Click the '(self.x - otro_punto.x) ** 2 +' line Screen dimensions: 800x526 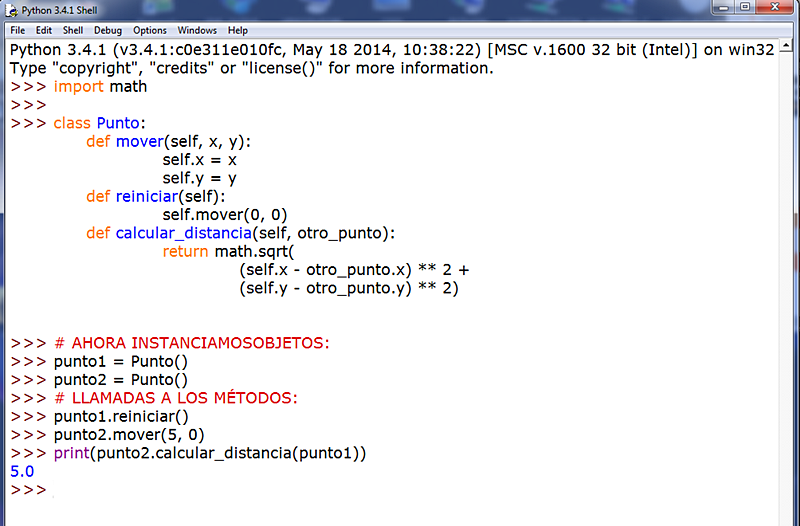tap(354, 270)
